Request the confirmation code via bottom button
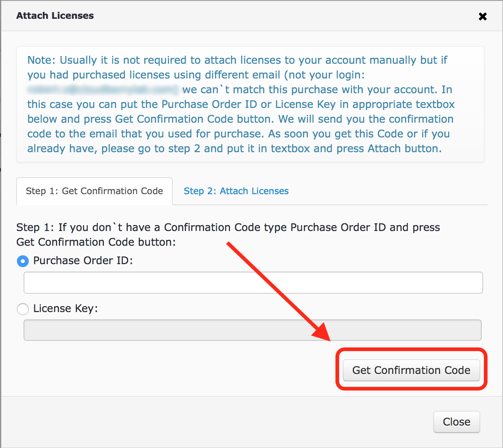 (411, 370)
